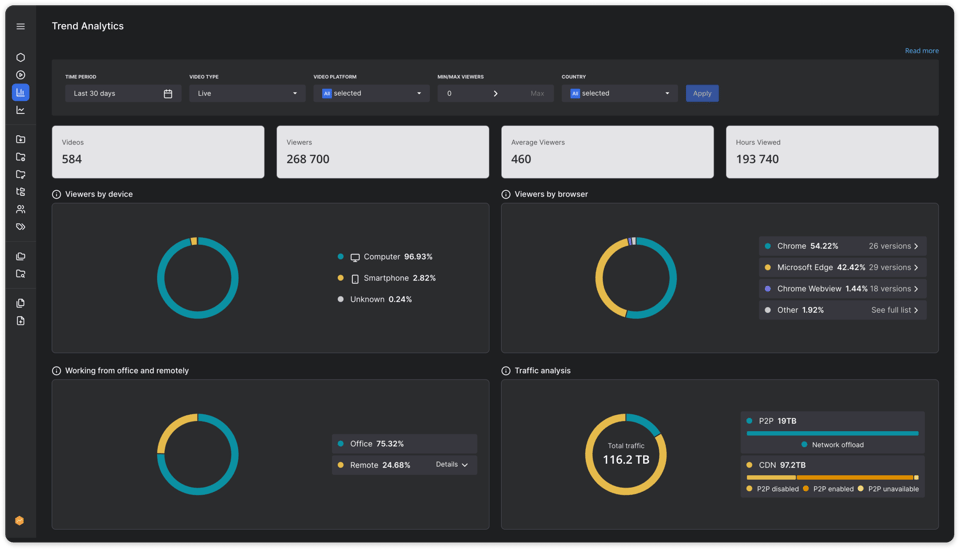The image size is (960, 550).
Task: Follow the Read more link
Action: (x=921, y=51)
